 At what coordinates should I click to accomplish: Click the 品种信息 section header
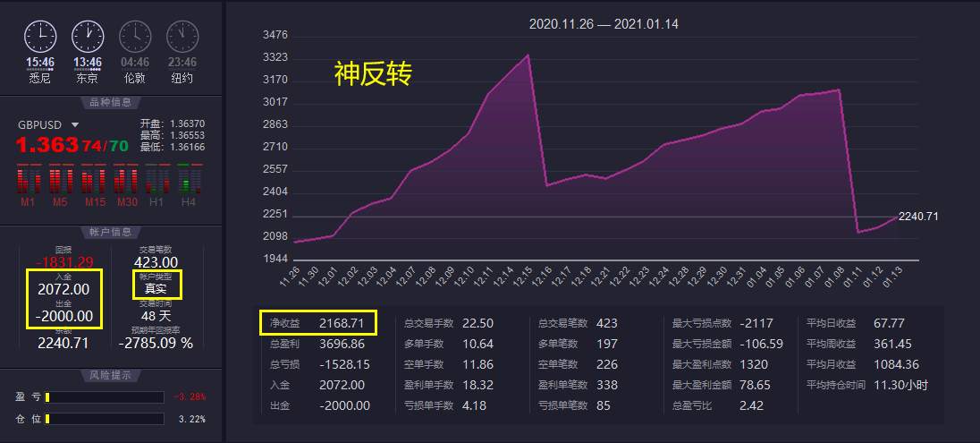[x=111, y=103]
